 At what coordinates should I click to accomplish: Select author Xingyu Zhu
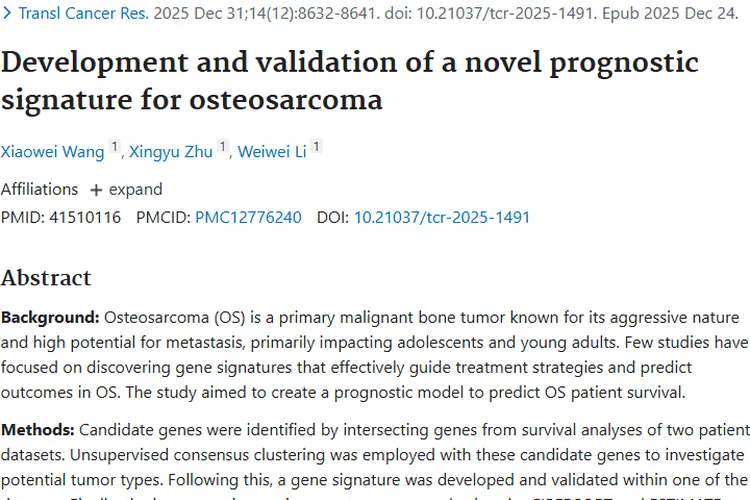[171, 152]
